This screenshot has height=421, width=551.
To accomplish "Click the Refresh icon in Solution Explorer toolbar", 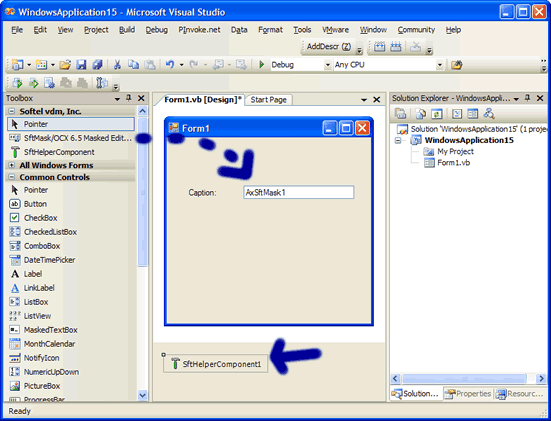I will 436,114.
